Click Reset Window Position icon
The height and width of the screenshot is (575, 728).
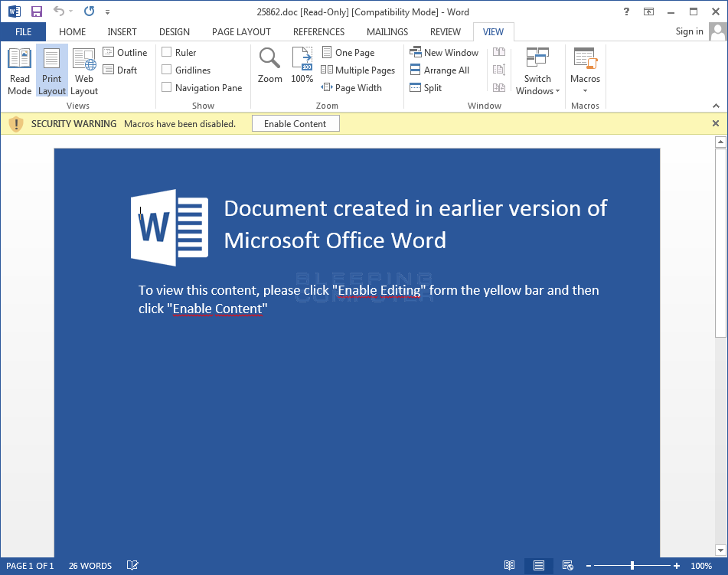pyautogui.click(x=499, y=87)
